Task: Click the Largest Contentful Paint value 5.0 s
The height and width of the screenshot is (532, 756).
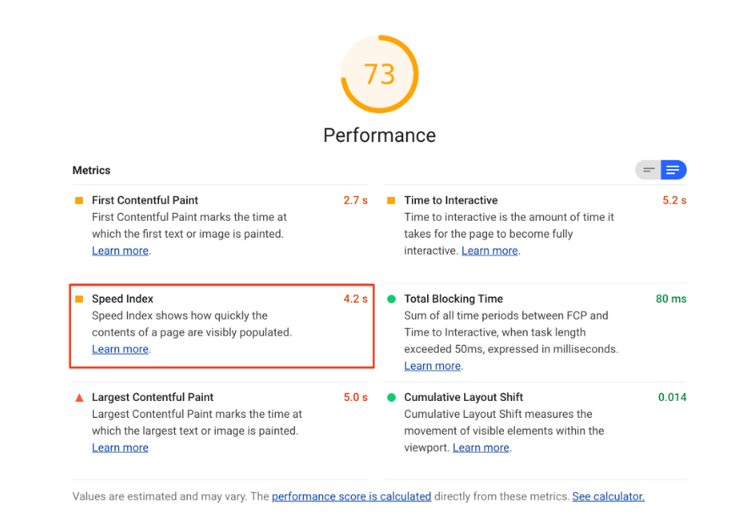Action: click(x=355, y=398)
